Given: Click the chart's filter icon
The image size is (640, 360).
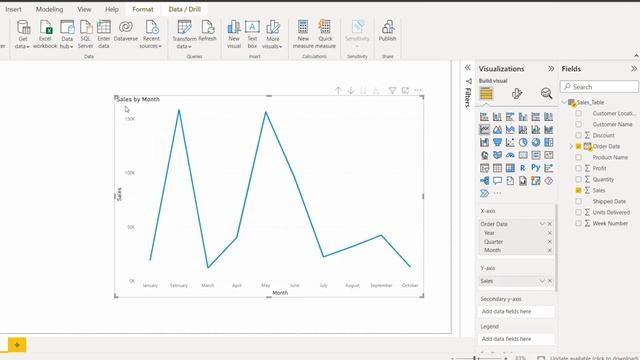Looking at the screenshot, I should tap(392, 91).
